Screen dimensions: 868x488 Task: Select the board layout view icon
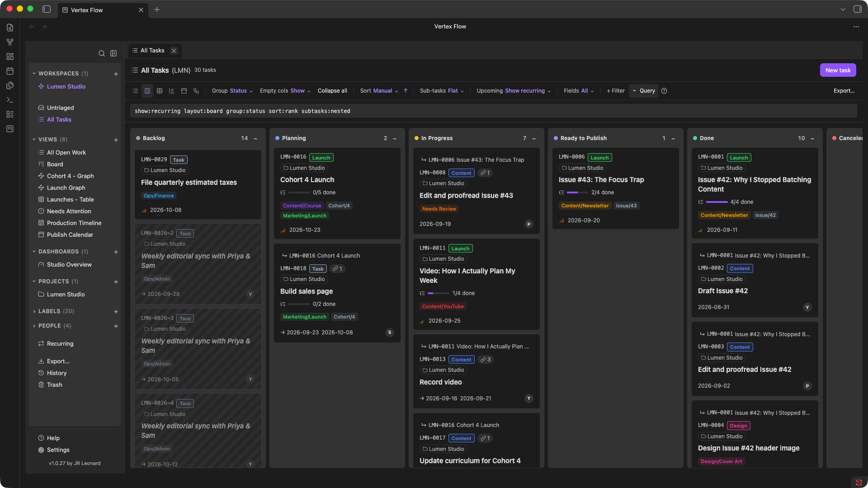147,91
